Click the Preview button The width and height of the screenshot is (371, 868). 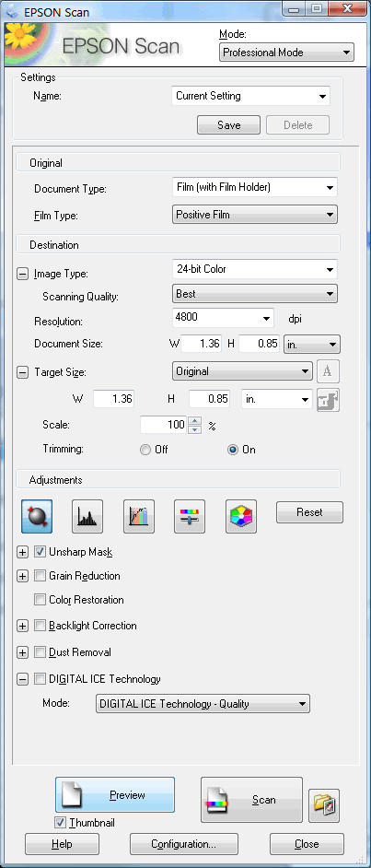tap(115, 795)
